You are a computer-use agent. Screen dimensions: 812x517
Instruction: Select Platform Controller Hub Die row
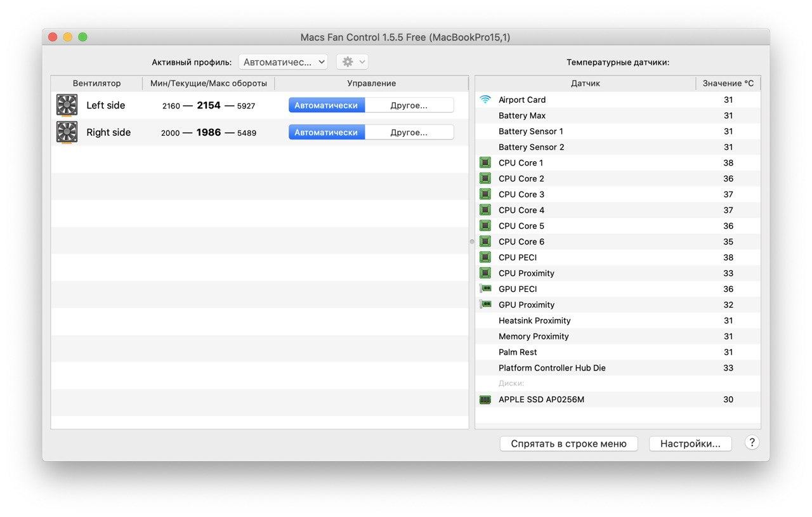(x=618, y=368)
